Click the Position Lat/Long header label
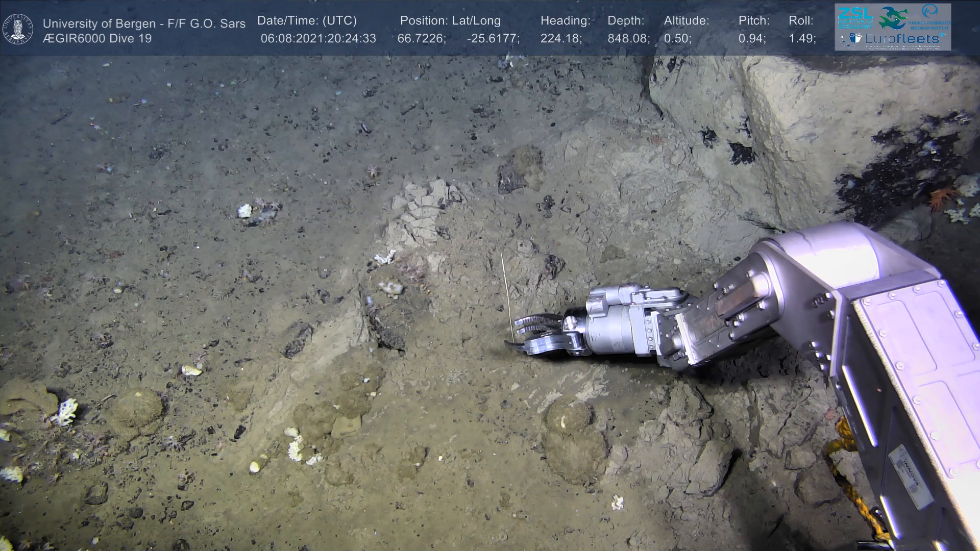This screenshot has height=551, width=980. [450, 21]
